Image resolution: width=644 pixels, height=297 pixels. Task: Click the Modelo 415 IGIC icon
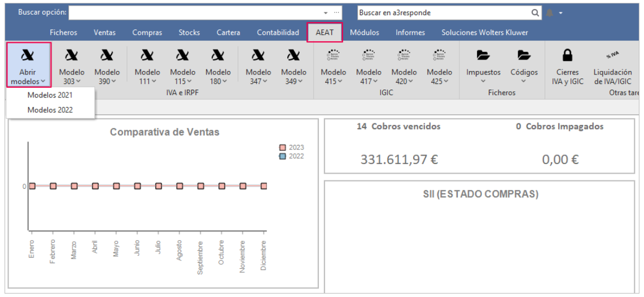tap(334, 55)
